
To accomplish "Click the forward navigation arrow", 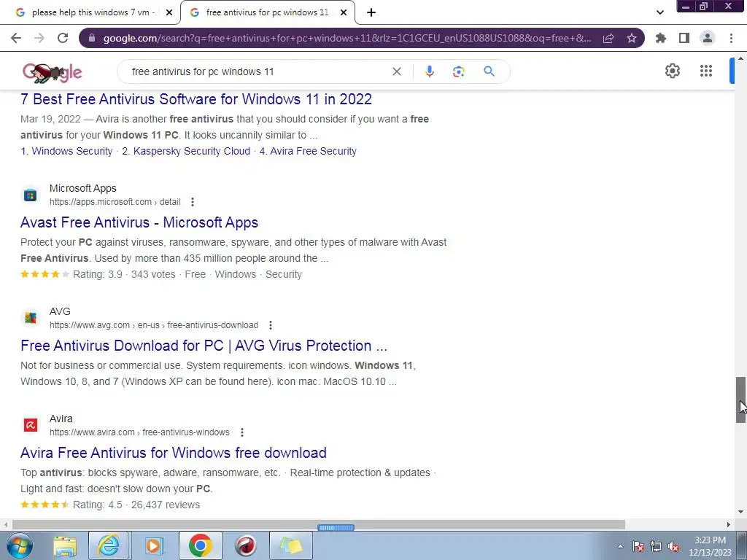I will pyautogui.click(x=39, y=38).
